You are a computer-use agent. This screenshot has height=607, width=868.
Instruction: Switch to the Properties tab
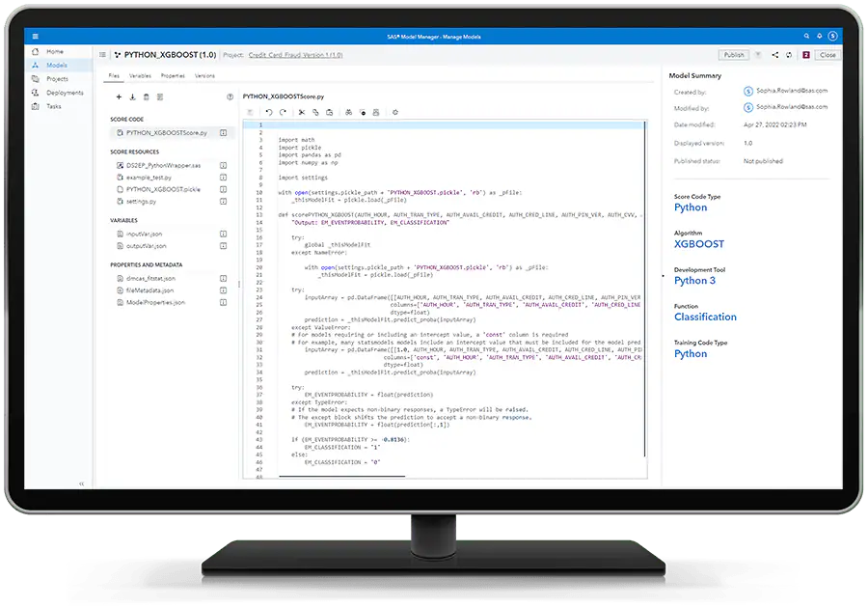click(173, 76)
